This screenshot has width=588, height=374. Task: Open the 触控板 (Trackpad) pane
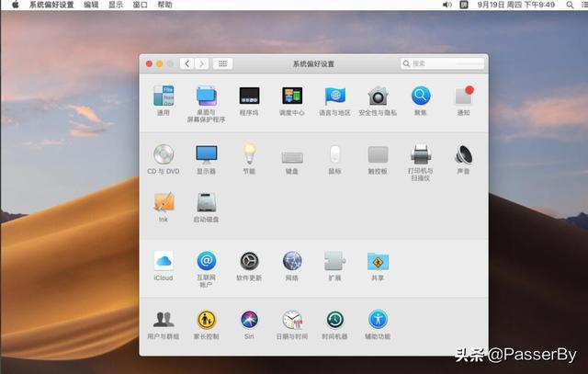point(378,159)
